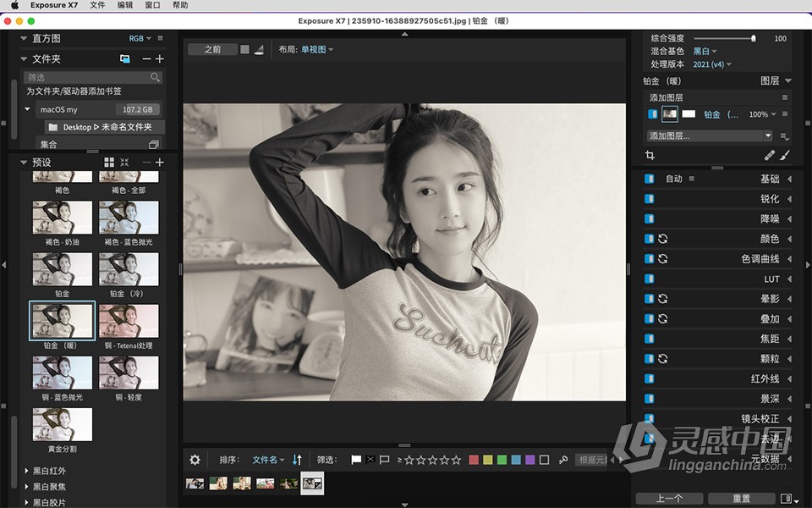
Task: Click the red color label filter swatch
Action: click(474, 460)
